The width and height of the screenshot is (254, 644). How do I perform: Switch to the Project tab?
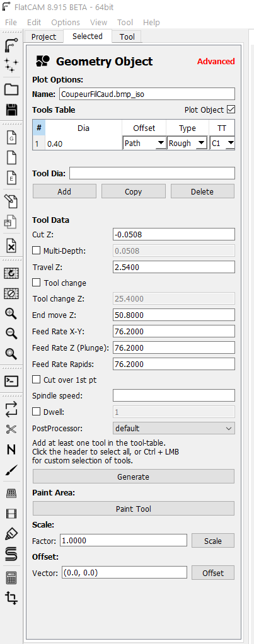(x=43, y=37)
